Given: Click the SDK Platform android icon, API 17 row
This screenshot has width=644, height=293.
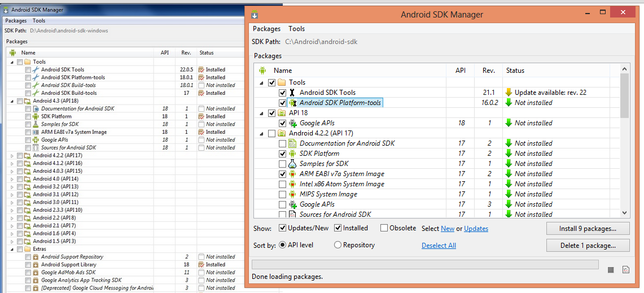Looking at the screenshot, I should tap(292, 154).
